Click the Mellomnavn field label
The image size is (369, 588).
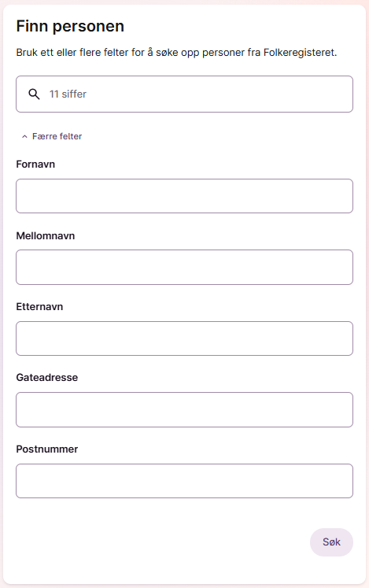tap(46, 236)
